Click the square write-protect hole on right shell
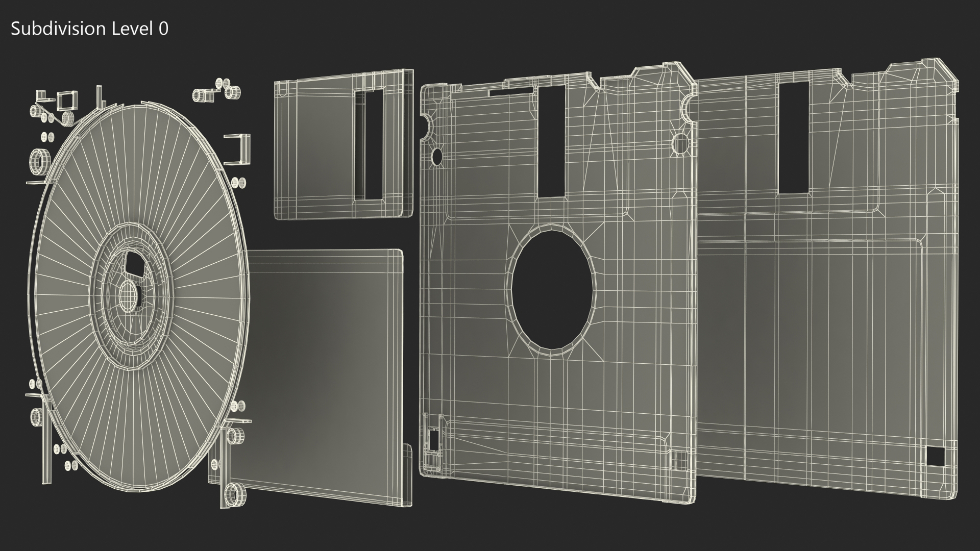 coord(936,457)
